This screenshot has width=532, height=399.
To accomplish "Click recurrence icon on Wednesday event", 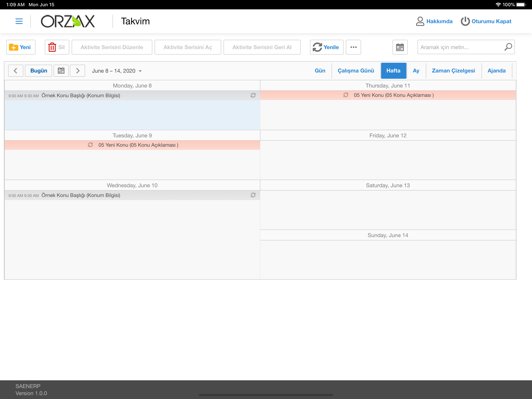I will point(253,195).
